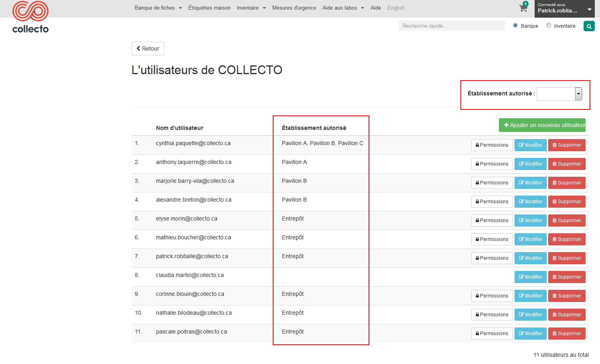Open Étiquettes maison menu item
The width and height of the screenshot is (600, 364).
[209, 8]
